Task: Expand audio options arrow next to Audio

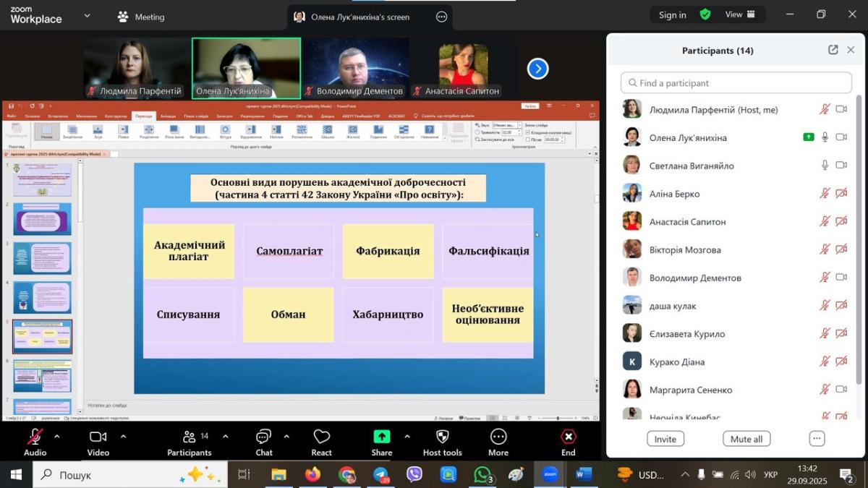Action: [57, 437]
